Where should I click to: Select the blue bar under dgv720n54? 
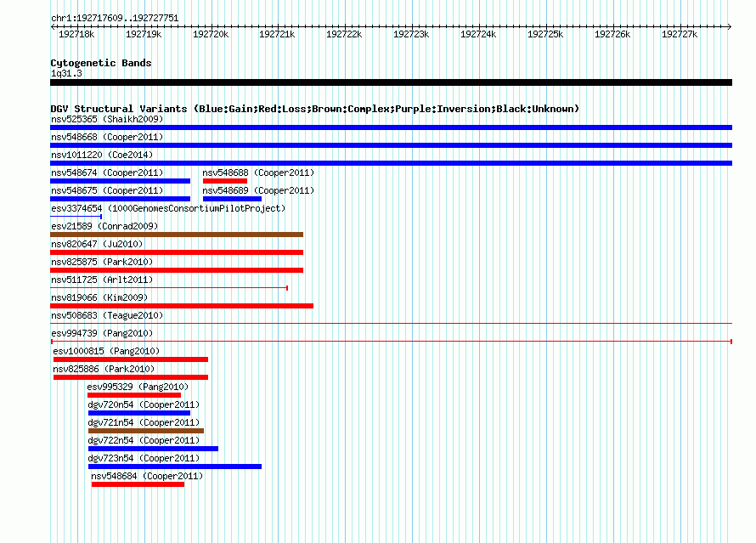139,413
